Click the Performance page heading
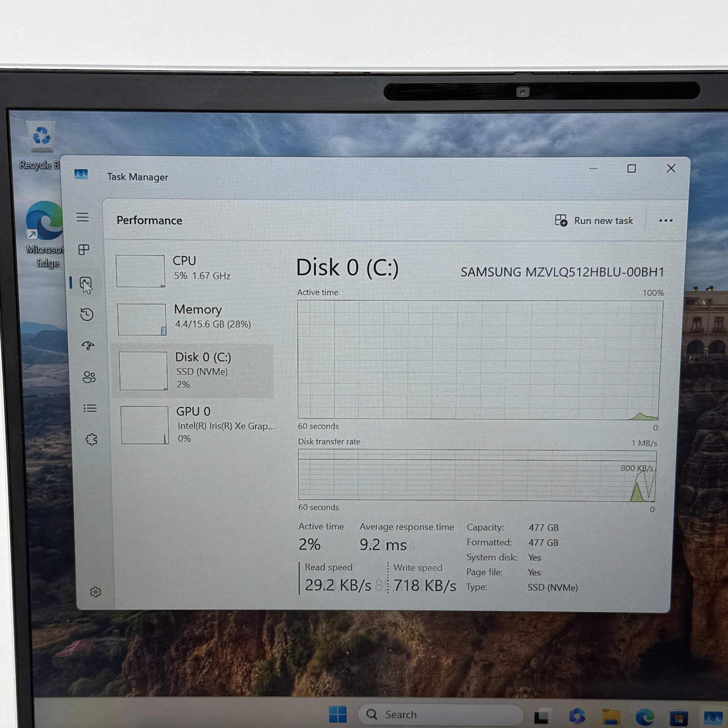The width and height of the screenshot is (728, 728). [149, 221]
